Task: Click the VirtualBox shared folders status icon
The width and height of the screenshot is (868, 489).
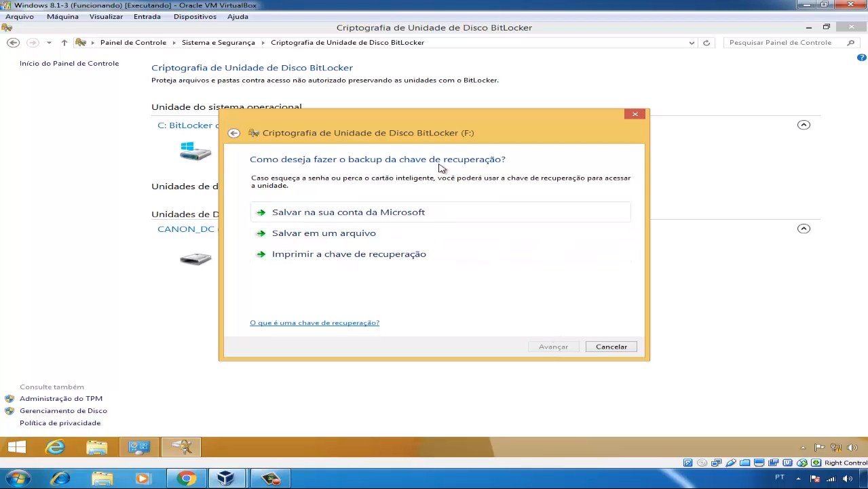Action: click(x=745, y=463)
